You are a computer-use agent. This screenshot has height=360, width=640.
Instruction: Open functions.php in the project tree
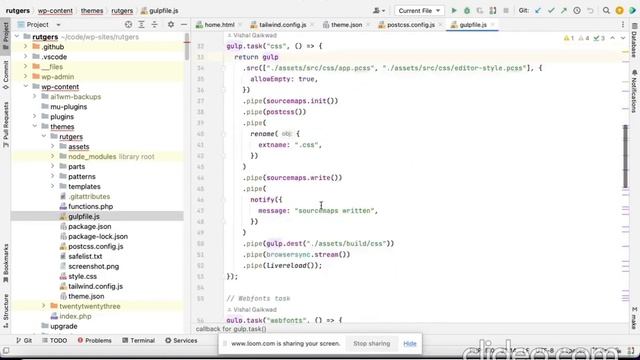(x=91, y=207)
